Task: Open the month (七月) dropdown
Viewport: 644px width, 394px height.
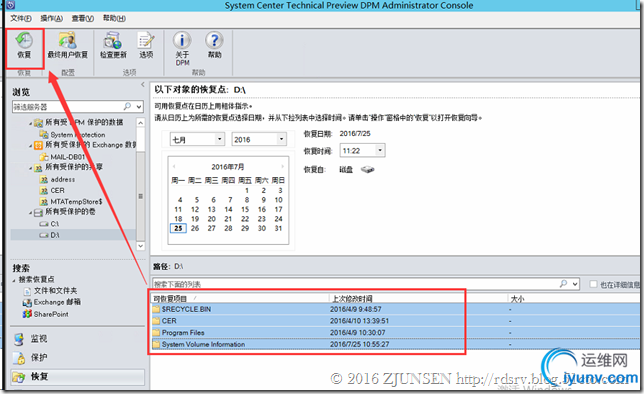Action: (x=220, y=139)
